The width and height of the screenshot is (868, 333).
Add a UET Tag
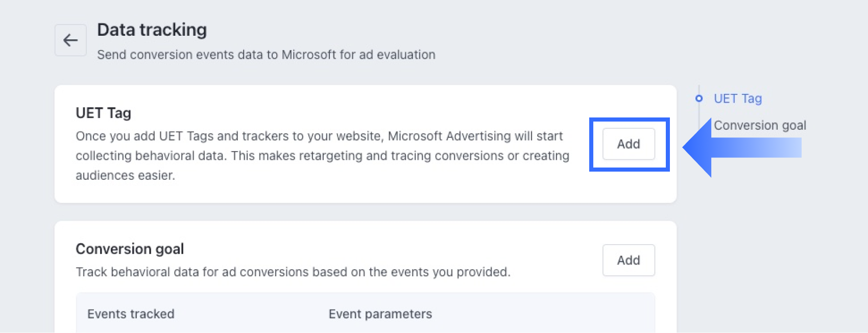[629, 144]
